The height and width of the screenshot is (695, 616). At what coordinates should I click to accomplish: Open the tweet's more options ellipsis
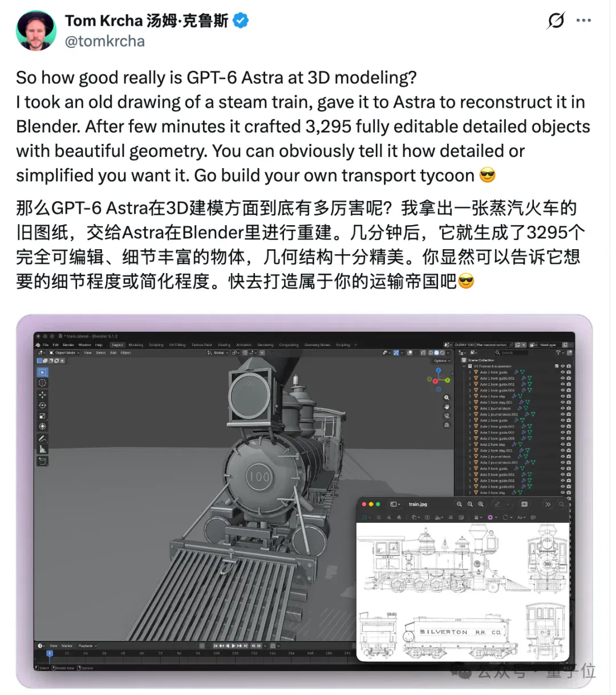pos(583,21)
